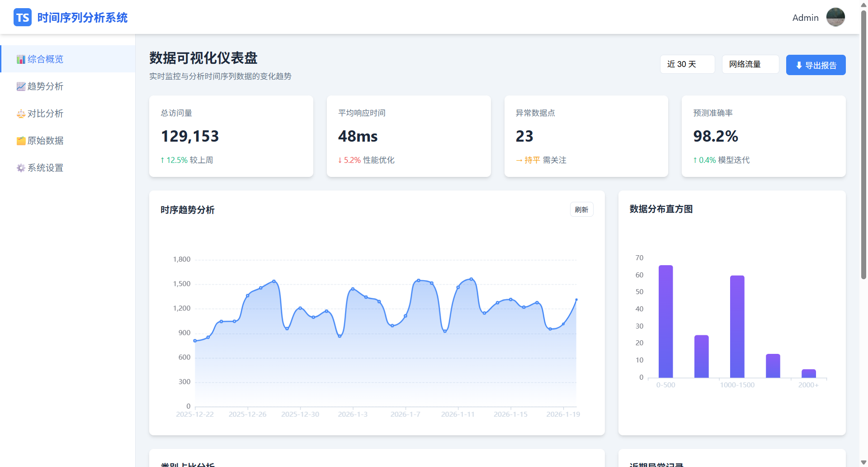Click the 对比分析 scales icon
This screenshot has height=467, width=868.
tap(21, 114)
